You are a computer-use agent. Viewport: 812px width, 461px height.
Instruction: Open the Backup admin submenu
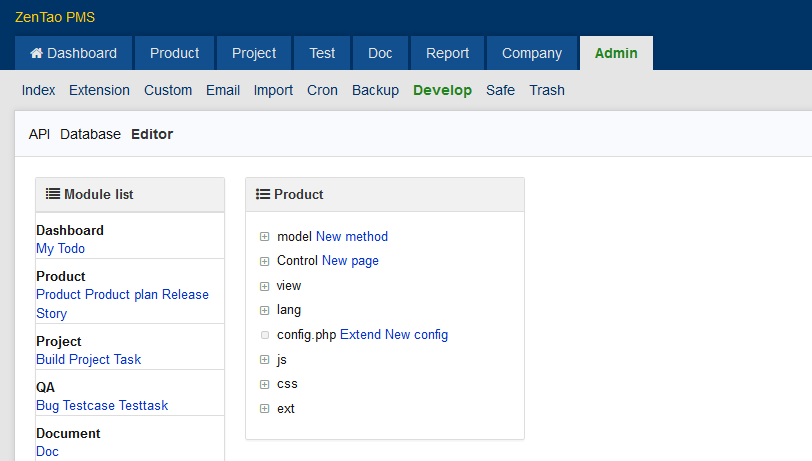point(375,90)
